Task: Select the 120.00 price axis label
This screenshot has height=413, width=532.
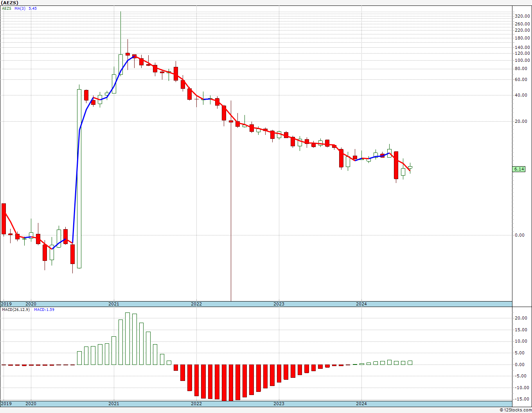Action: coord(523,53)
